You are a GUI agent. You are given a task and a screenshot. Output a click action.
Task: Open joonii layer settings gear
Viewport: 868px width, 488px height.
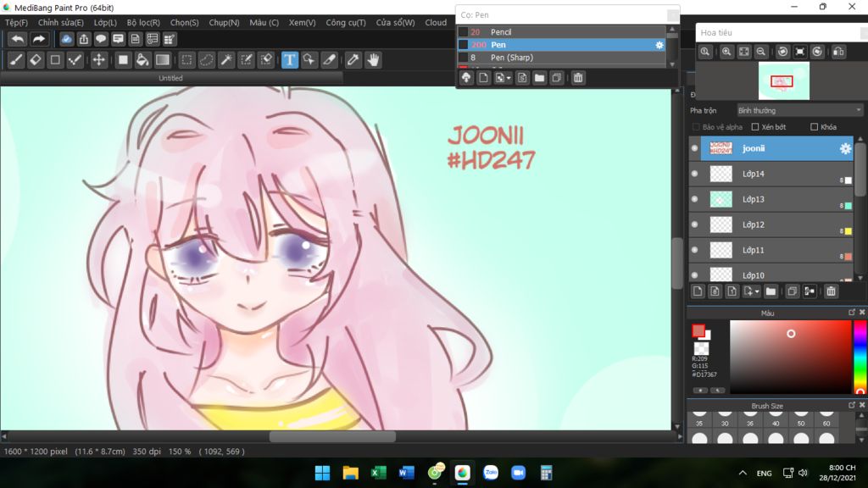(x=845, y=148)
